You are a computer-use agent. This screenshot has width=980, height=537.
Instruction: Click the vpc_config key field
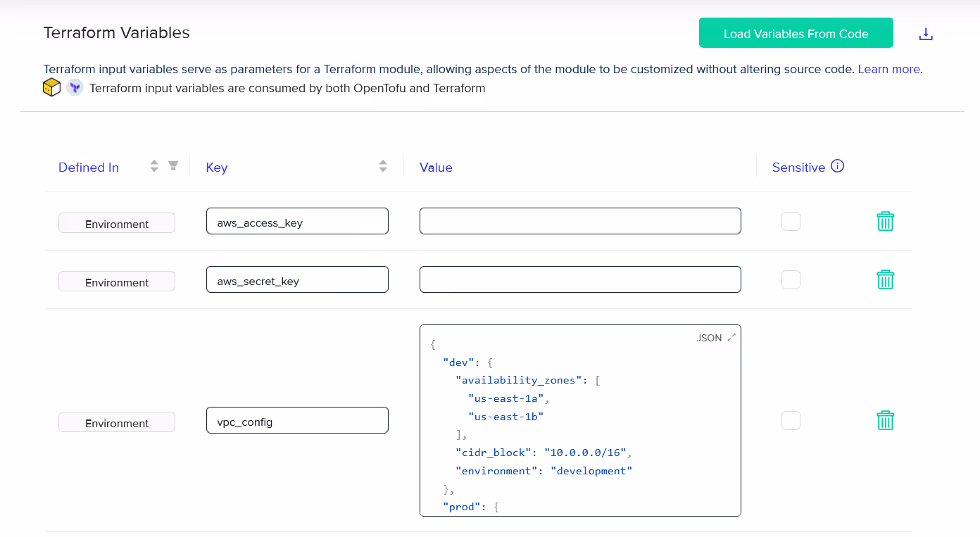297,420
